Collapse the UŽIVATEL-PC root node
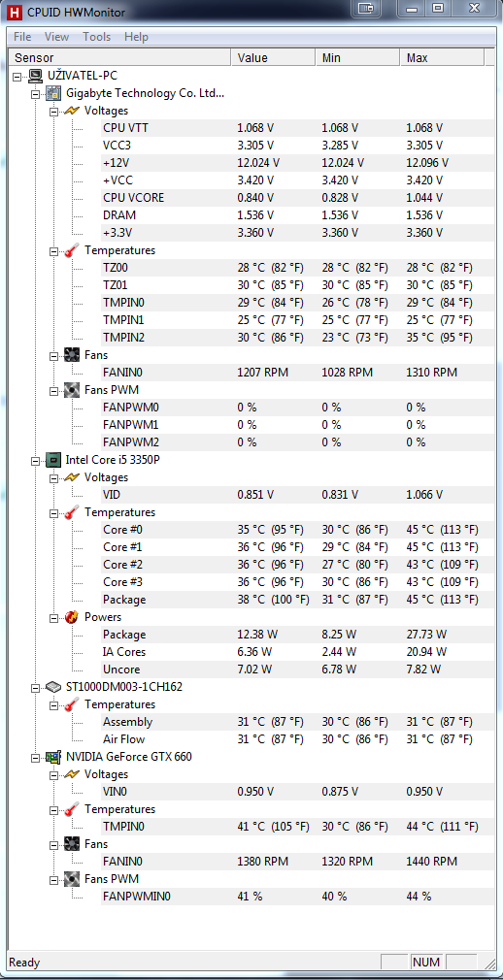The image size is (503, 980). 17,77
